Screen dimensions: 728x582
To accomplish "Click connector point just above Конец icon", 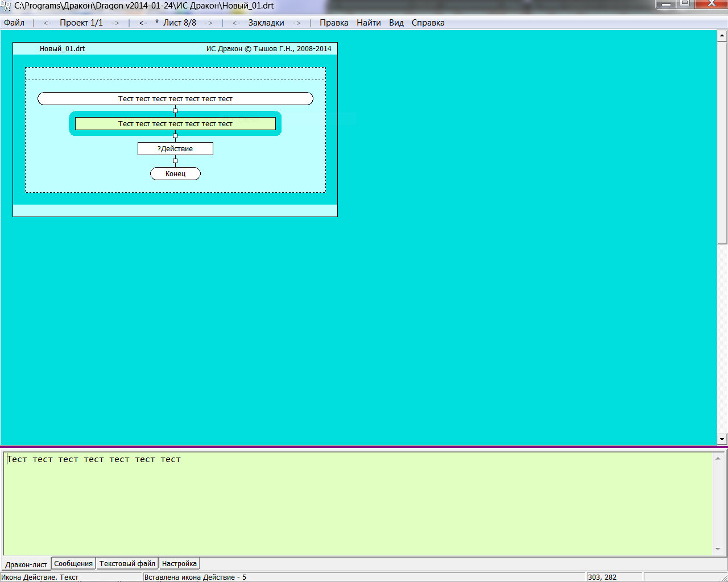I will point(175,161).
